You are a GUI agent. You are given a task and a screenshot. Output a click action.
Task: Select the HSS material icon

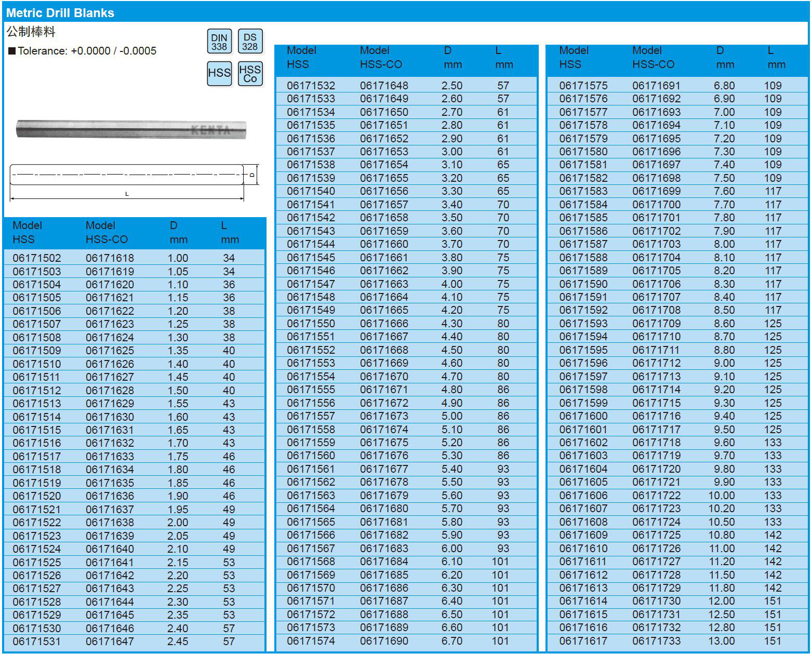click(219, 73)
